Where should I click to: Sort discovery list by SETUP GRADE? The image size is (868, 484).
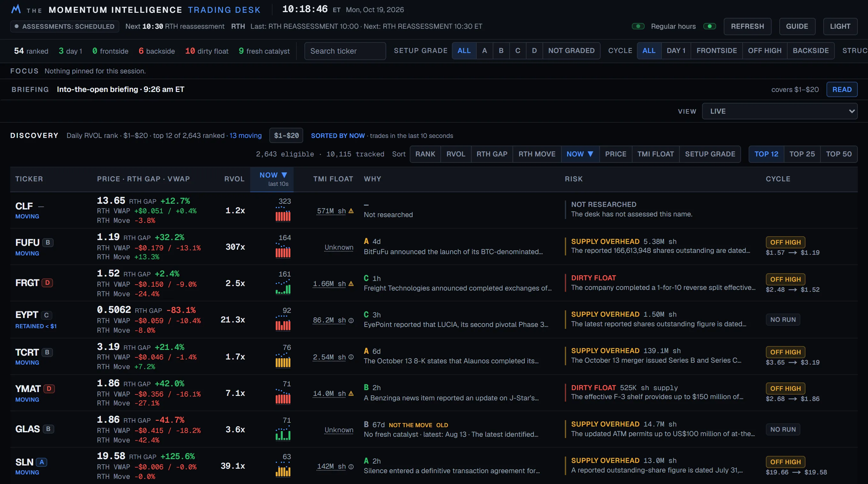click(x=710, y=154)
